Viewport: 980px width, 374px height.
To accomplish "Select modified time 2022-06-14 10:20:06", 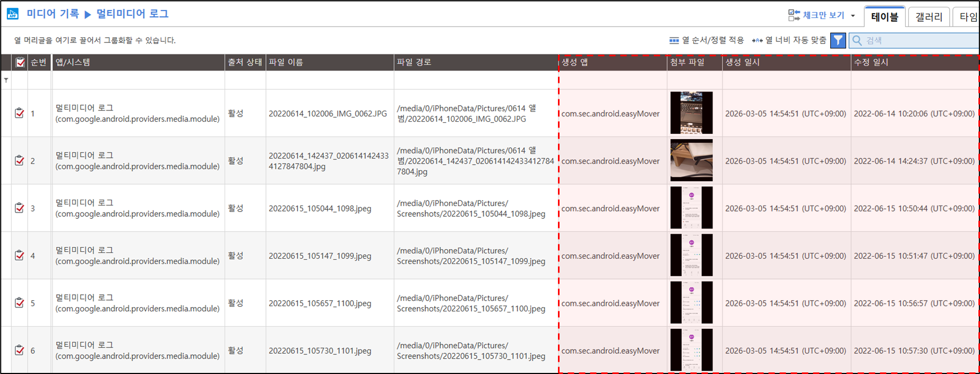I will pyautogui.click(x=914, y=113).
